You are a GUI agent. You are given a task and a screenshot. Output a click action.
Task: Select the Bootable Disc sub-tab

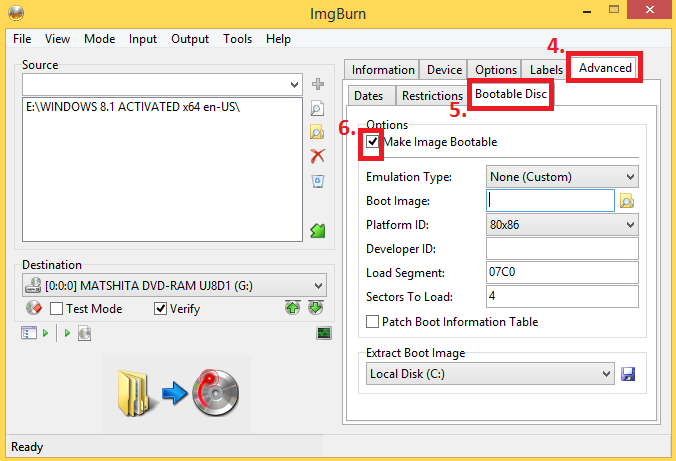pos(511,94)
